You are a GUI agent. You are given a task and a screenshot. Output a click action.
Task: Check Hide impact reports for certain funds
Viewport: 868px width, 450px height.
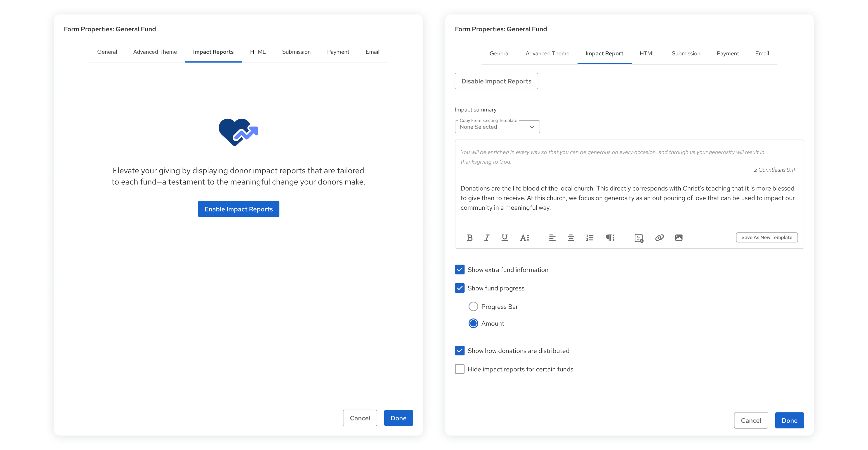459,369
